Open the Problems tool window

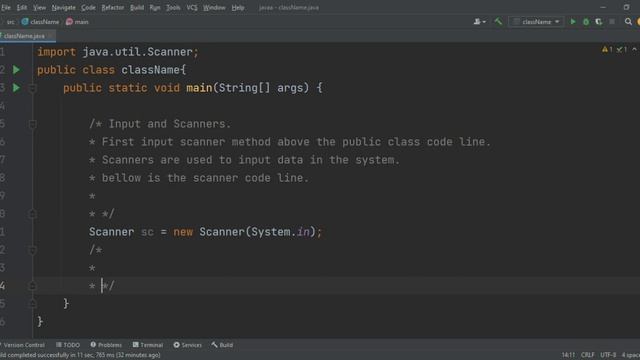(106, 345)
